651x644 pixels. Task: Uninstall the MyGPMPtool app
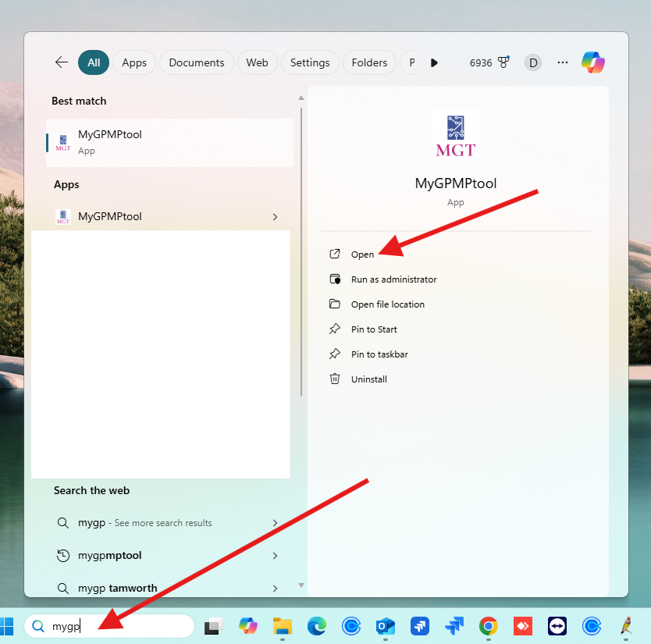pyautogui.click(x=368, y=379)
